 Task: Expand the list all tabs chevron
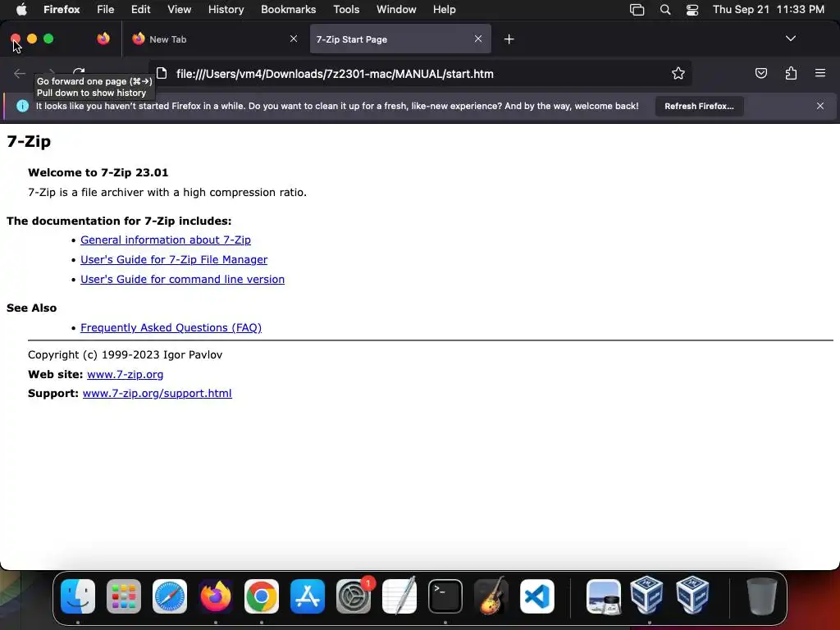(x=790, y=39)
